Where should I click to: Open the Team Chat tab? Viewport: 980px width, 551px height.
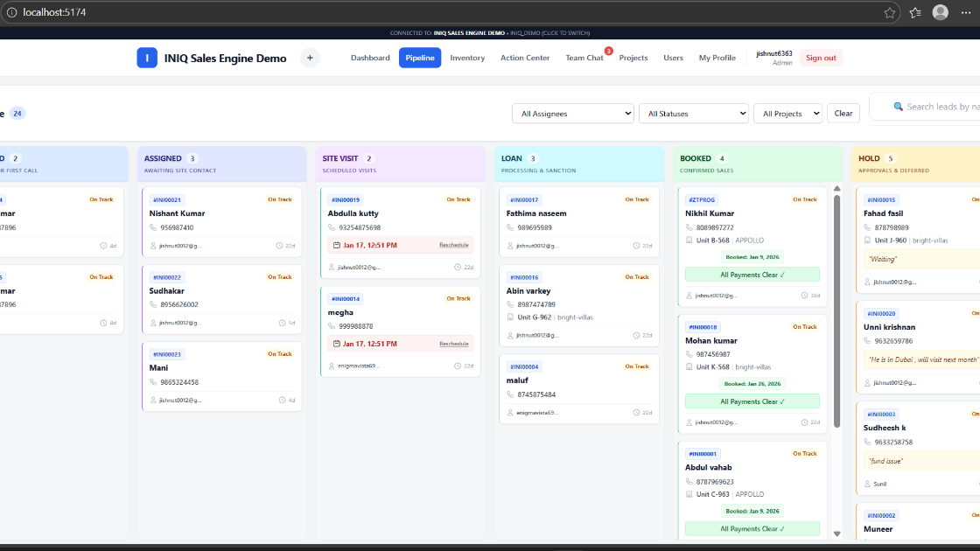coord(584,58)
